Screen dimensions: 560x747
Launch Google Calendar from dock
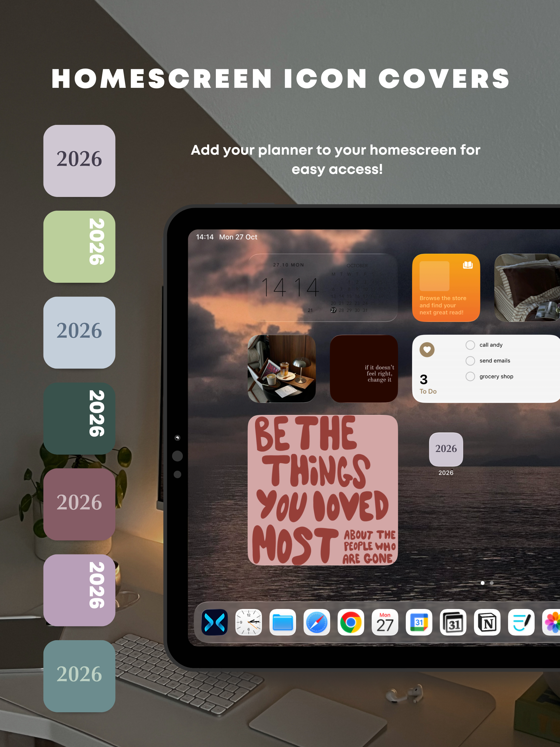pyautogui.click(x=419, y=622)
